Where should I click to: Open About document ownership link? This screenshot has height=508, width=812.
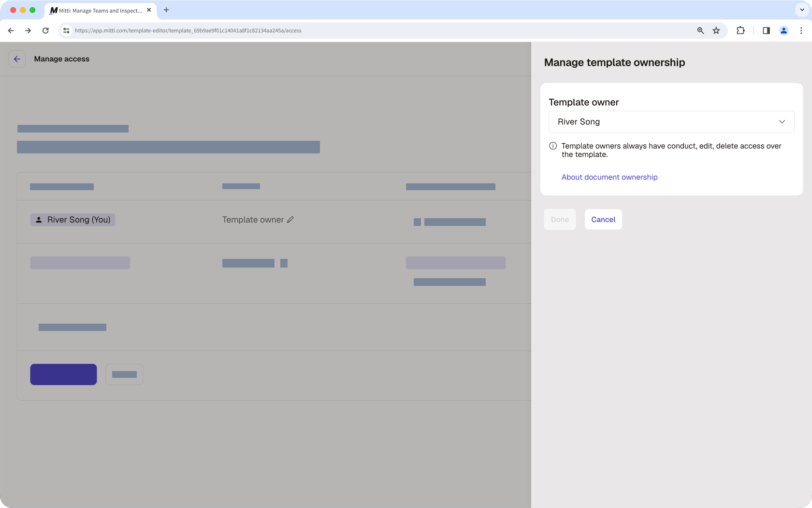pyautogui.click(x=609, y=177)
